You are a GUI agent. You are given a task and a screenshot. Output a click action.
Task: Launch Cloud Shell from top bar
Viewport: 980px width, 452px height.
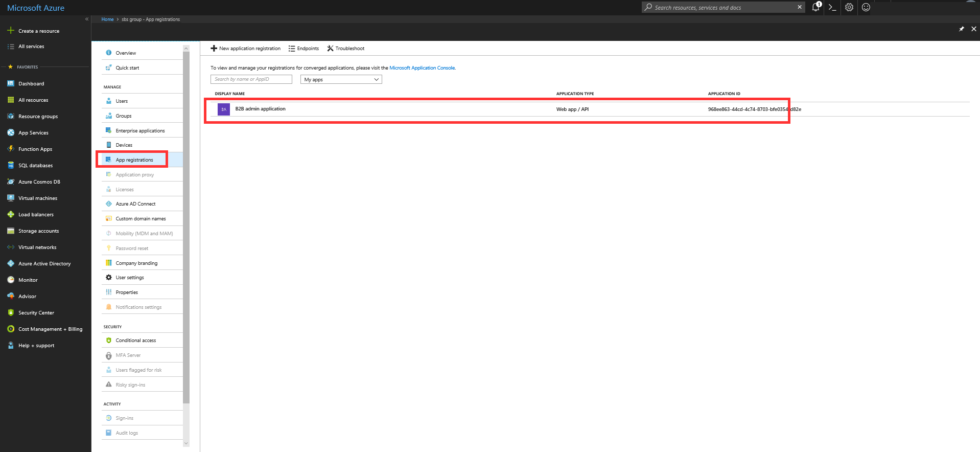tap(832, 7)
